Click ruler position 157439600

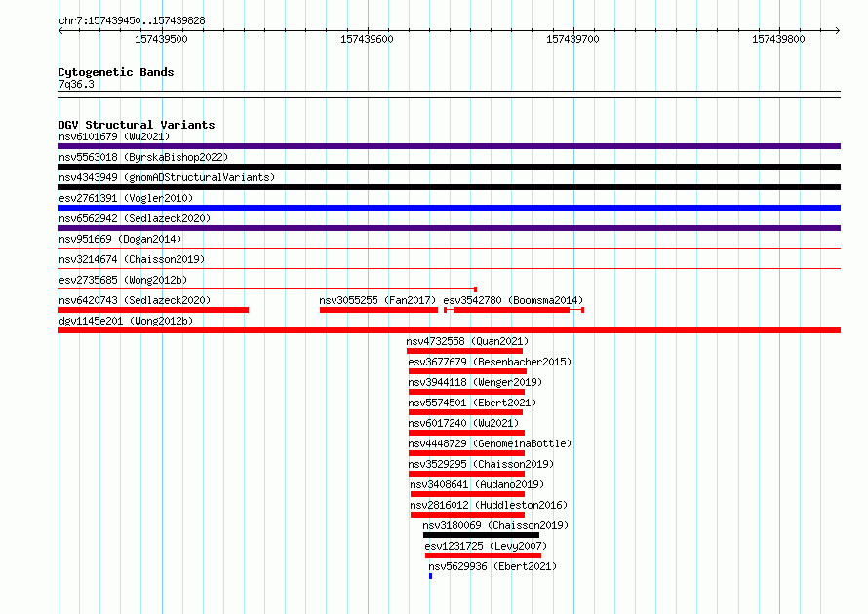coord(367,39)
